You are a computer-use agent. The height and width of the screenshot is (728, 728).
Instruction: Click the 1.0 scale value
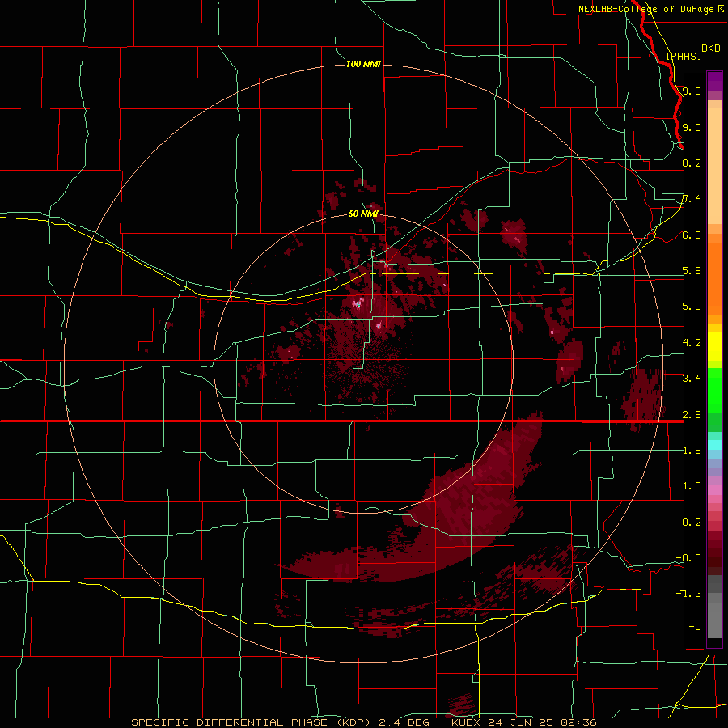(692, 486)
